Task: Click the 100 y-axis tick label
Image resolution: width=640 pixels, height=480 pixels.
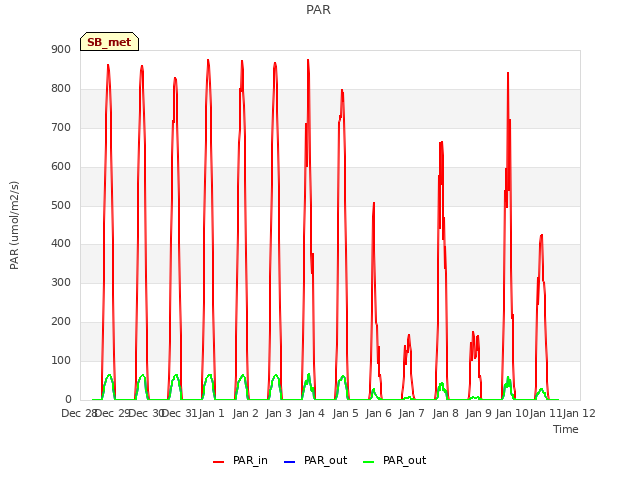Action: click(61, 360)
